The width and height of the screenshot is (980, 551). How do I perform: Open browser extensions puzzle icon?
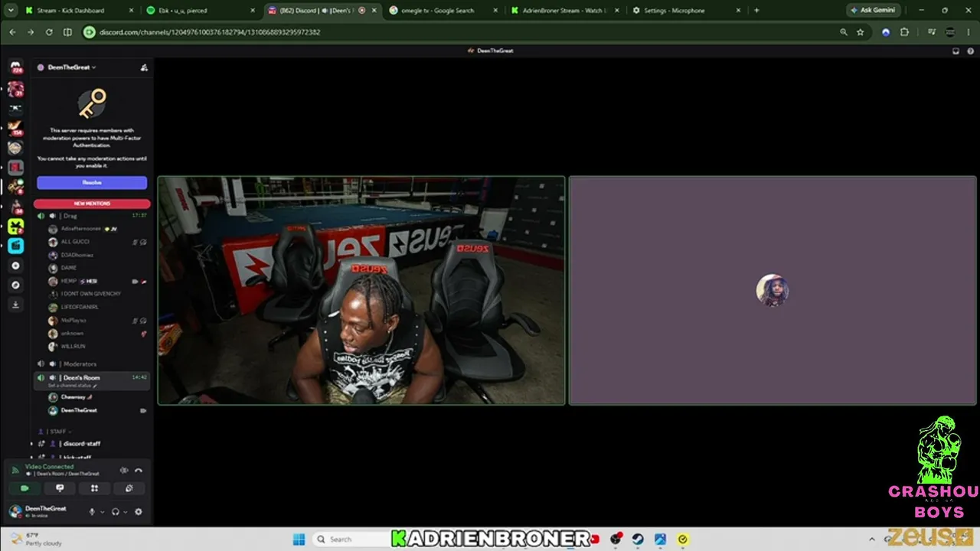pyautogui.click(x=904, y=32)
